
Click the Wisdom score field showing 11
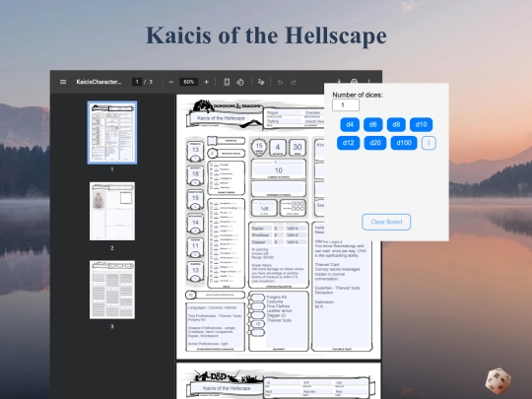[195, 245]
